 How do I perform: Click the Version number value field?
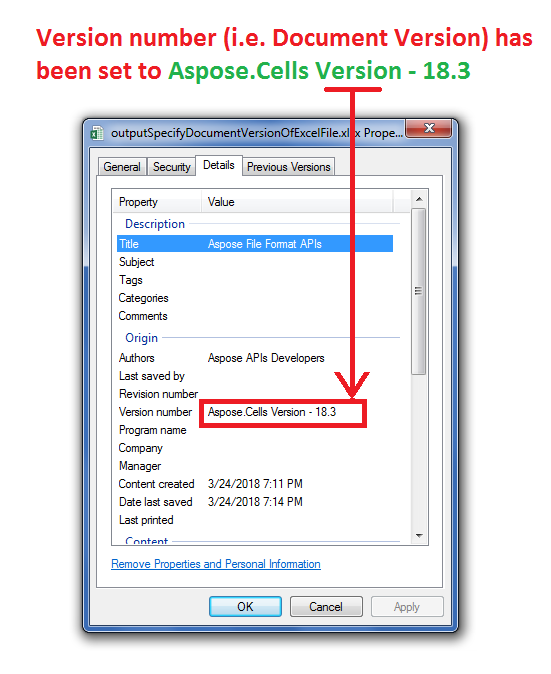point(283,412)
